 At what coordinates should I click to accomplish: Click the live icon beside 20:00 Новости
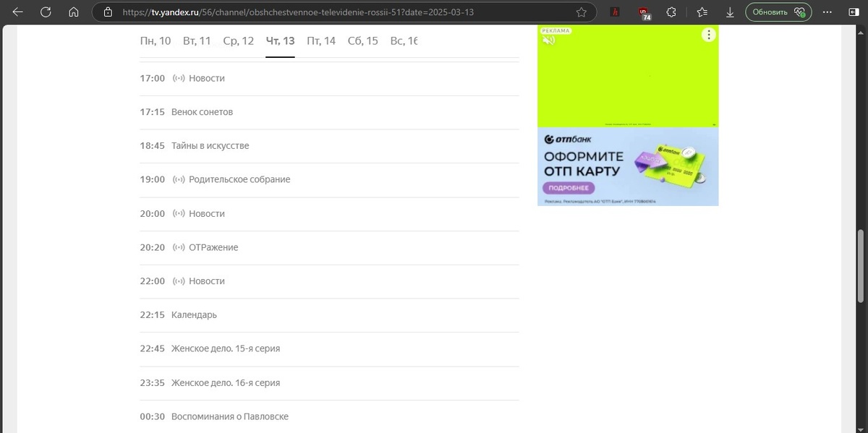point(179,213)
